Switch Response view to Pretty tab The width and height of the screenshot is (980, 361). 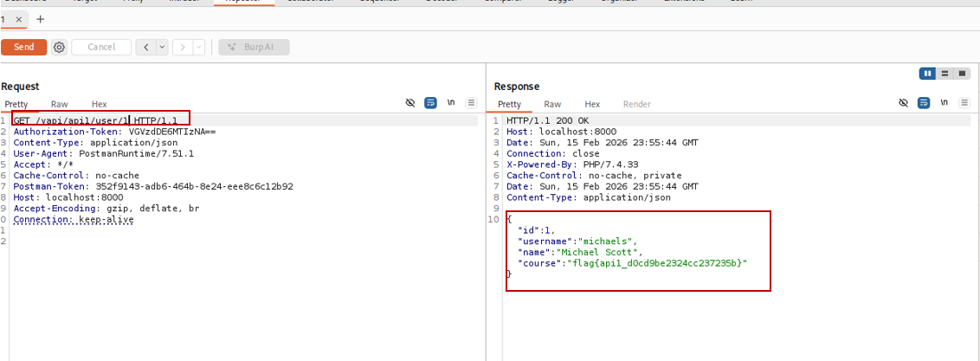pos(509,104)
